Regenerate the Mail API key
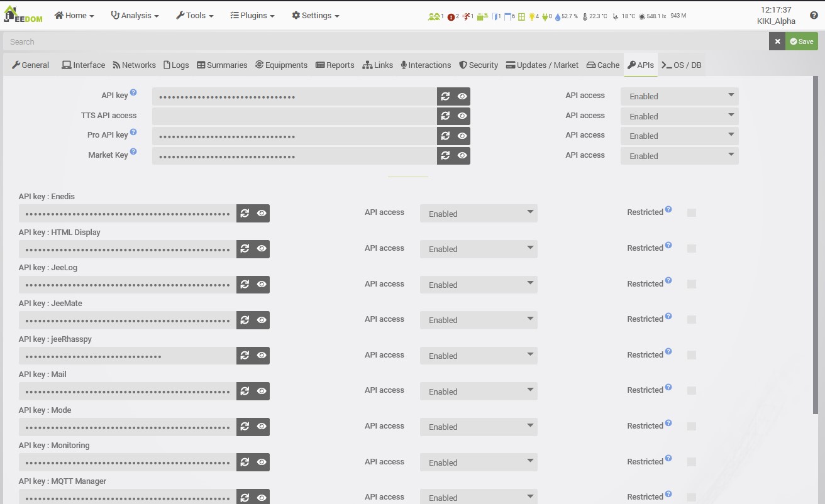Viewport: 825px width, 504px height. [x=245, y=391]
